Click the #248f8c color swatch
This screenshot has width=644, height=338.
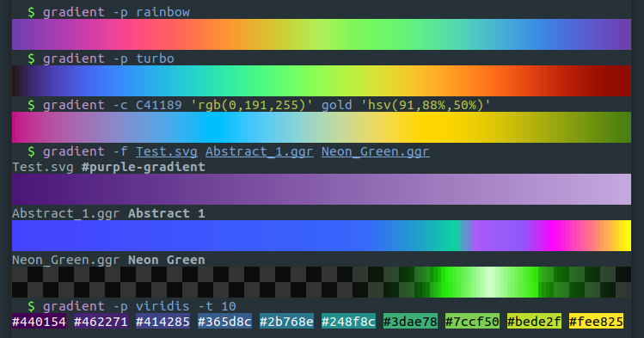349,321
